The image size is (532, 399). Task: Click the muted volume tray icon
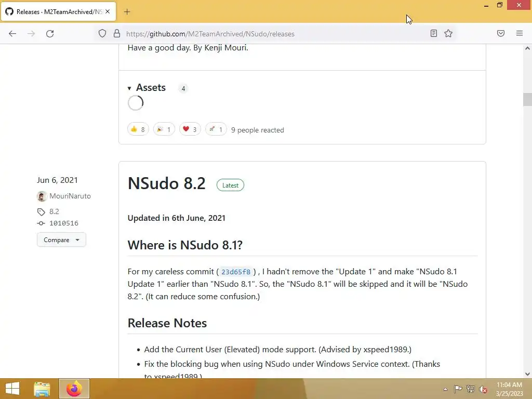(483, 389)
